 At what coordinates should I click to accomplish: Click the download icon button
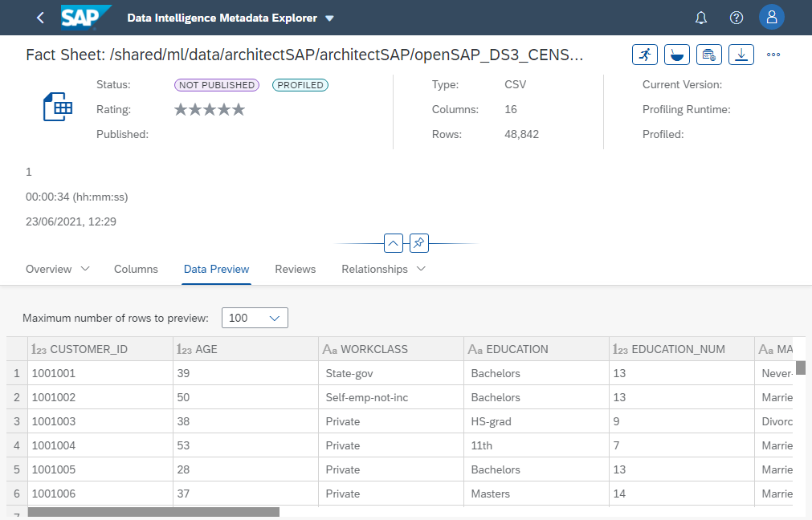(x=741, y=55)
